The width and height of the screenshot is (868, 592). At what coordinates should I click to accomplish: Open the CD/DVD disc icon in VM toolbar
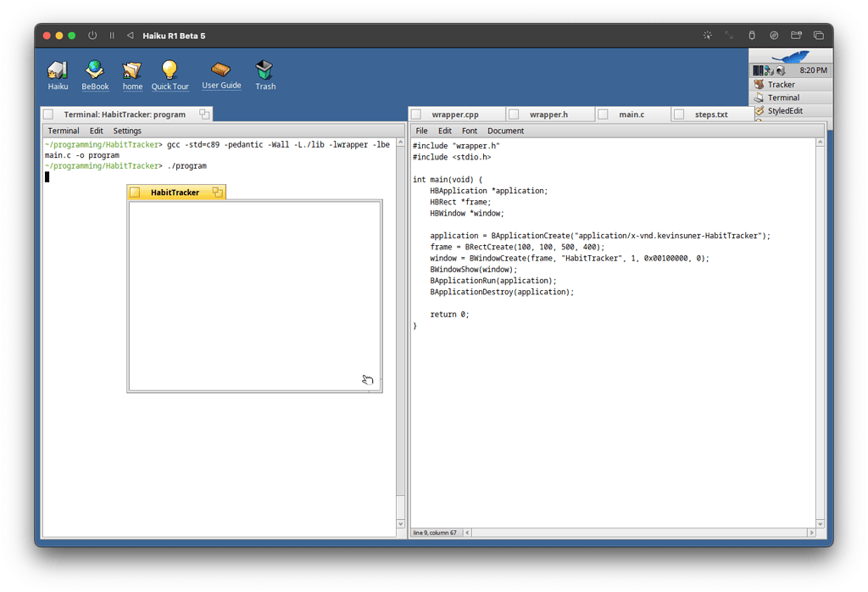[774, 36]
